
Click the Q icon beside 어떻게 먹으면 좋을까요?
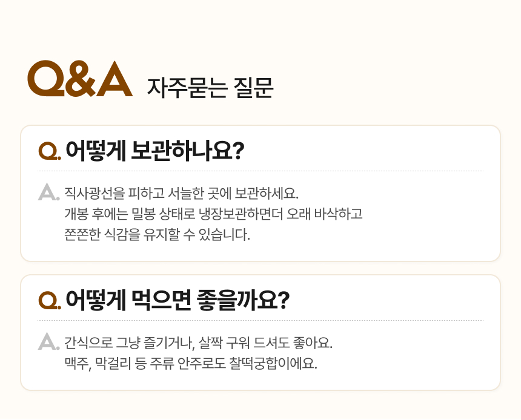coord(49,300)
